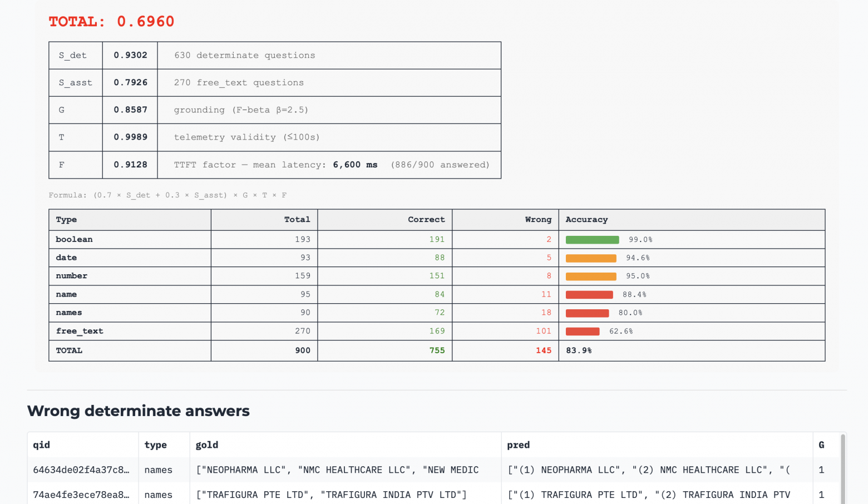Click the Accuracy column header

coord(586,220)
